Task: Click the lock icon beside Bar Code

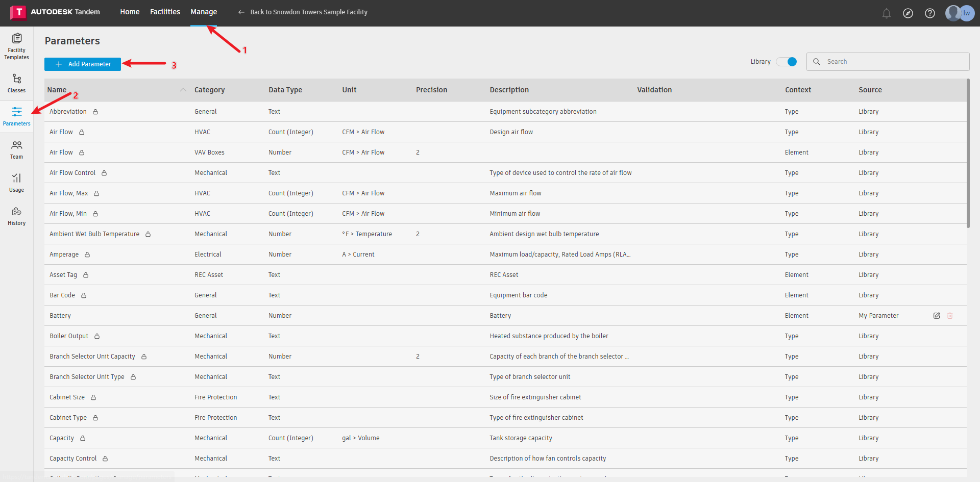Action: coord(84,295)
